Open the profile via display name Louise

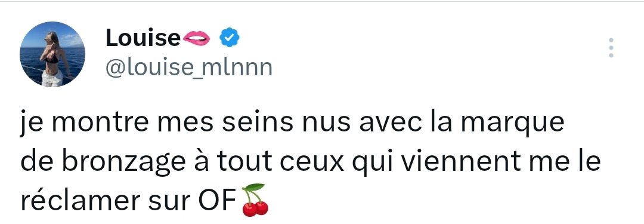coord(143,38)
